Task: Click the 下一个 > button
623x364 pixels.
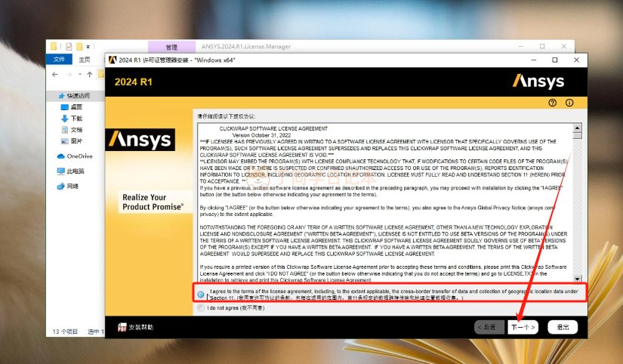Action: [523, 327]
